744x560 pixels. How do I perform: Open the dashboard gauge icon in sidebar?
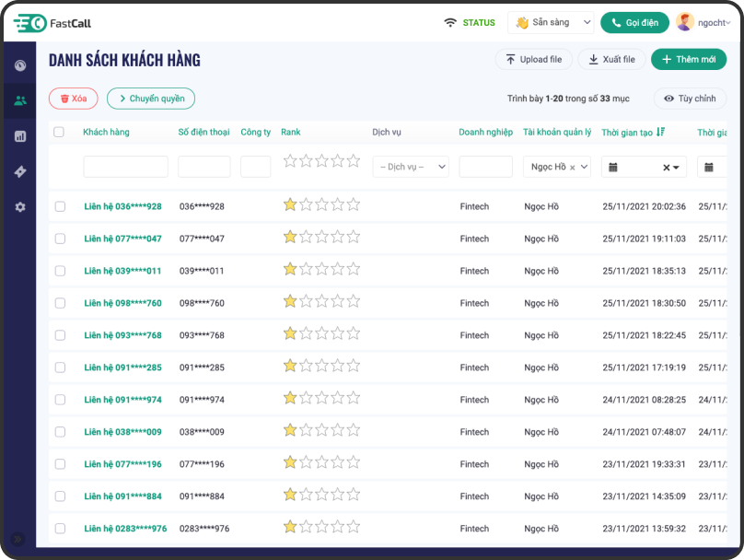[19, 65]
